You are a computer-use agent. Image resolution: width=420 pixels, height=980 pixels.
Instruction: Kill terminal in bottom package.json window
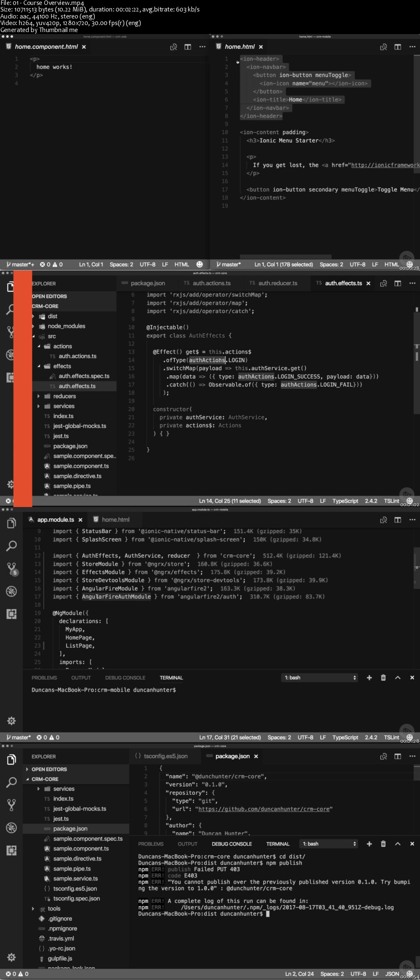(383, 844)
